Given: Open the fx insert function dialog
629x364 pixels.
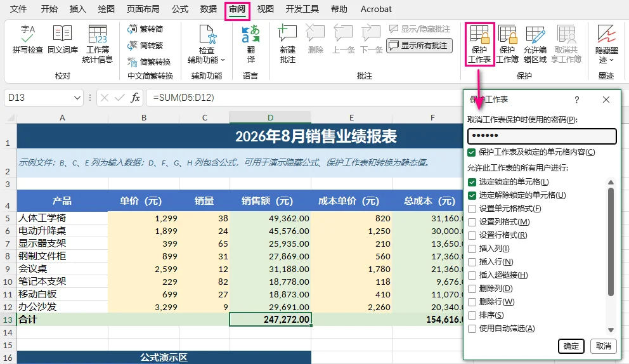Looking at the screenshot, I should coord(135,98).
